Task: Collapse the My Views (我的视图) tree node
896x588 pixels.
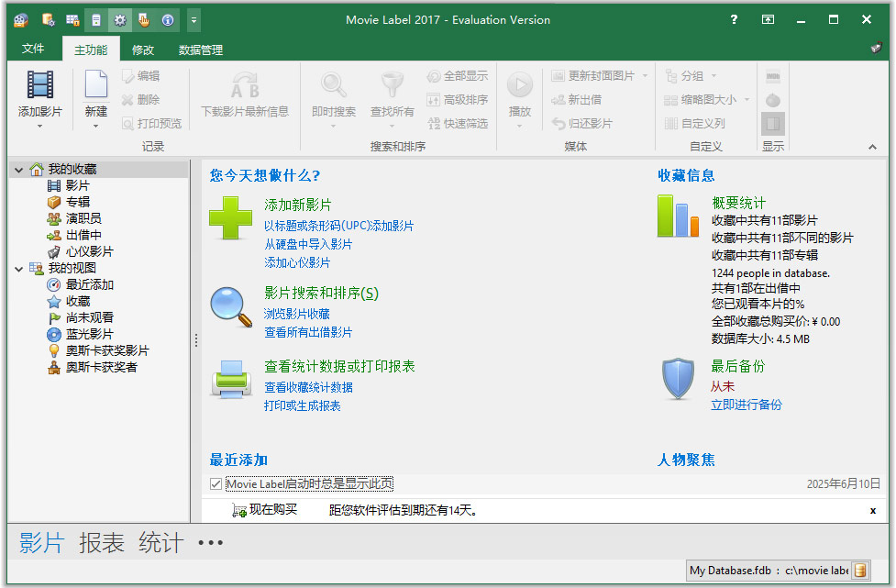Action: [19, 269]
